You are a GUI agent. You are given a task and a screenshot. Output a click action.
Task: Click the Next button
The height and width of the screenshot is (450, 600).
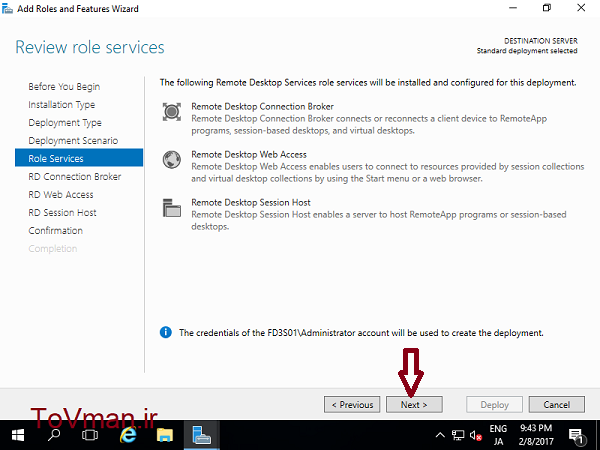(x=414, y=404)
